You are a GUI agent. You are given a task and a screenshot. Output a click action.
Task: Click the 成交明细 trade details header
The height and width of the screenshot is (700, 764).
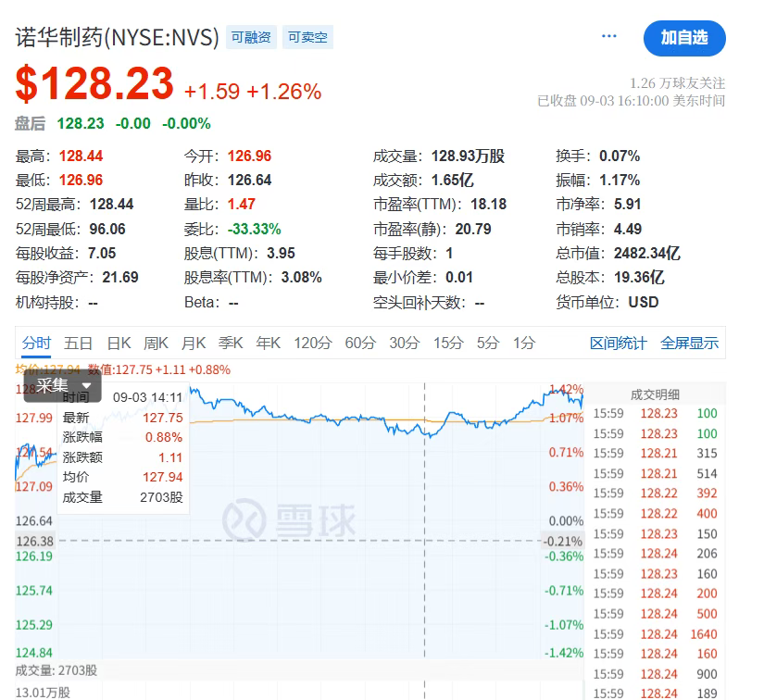[655, 394]
